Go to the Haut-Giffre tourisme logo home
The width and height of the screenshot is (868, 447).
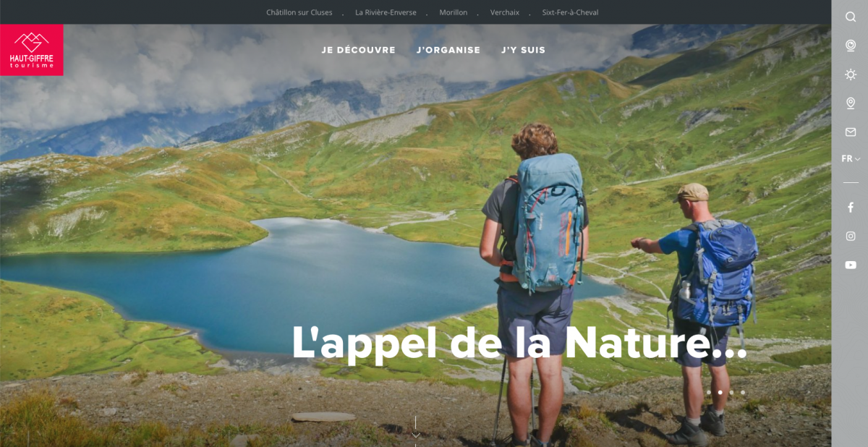click(32, 50)
